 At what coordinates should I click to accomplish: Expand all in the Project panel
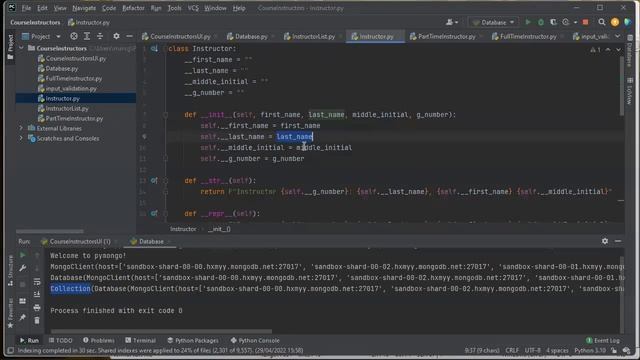coord(87,36)
